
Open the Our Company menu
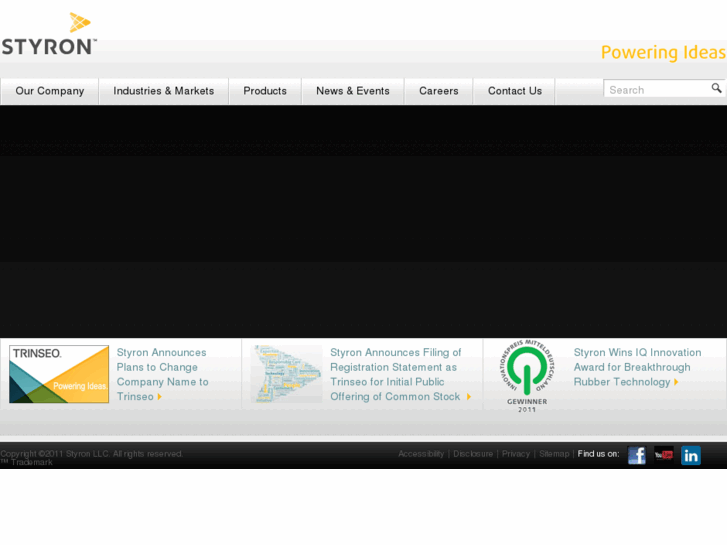(x=50, y=91)
